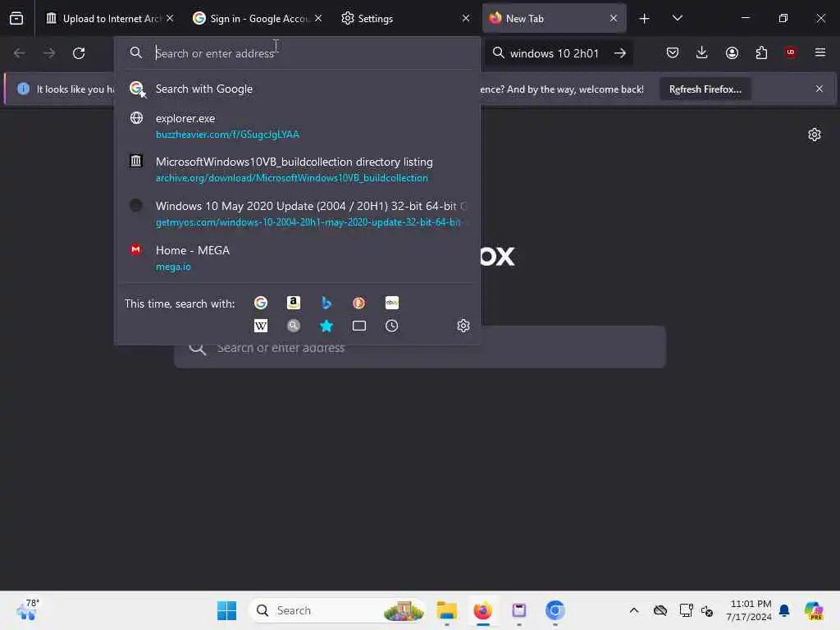Open clock and date 11:01 PM
This screenshot has height=630, width=840.
749,610
